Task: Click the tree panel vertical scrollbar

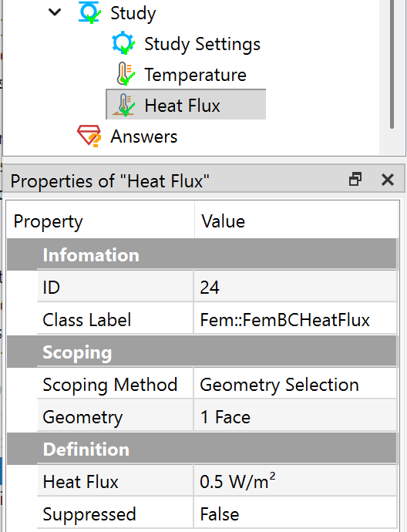Action: 392,65
